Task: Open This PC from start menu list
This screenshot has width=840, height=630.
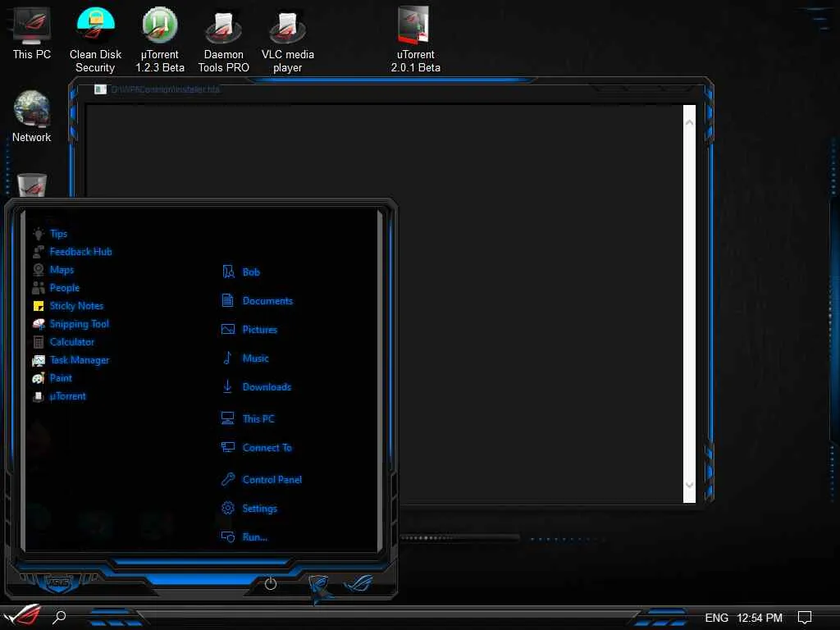Action: click(x=258, y=419)
